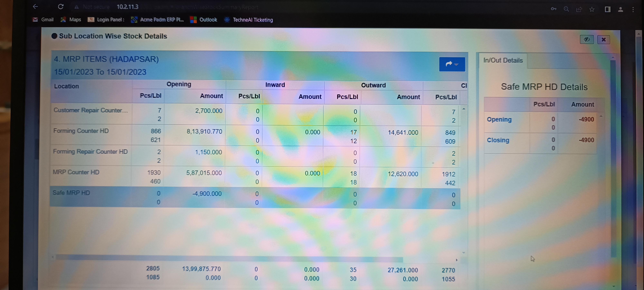Toggle browser side panel icon
This screenshot has height=290, width=644.
tap(607, 10)
